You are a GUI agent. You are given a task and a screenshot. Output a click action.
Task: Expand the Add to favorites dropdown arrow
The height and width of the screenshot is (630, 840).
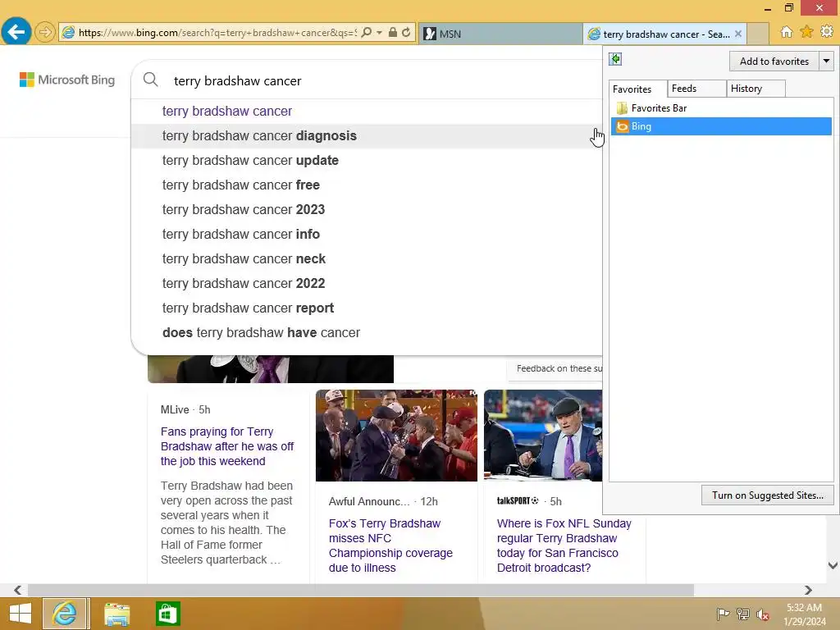click(827, 61)
